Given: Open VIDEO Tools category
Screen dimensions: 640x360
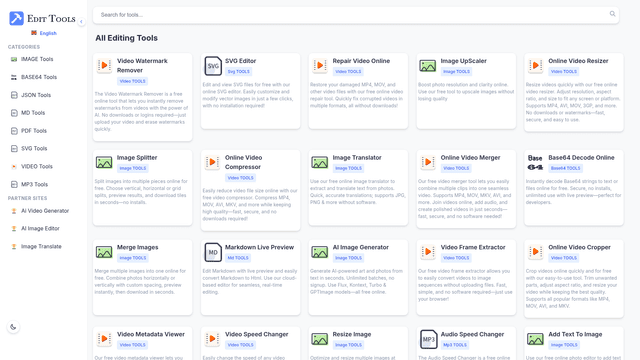Looking at the screenshot, I should click(37, 167).
